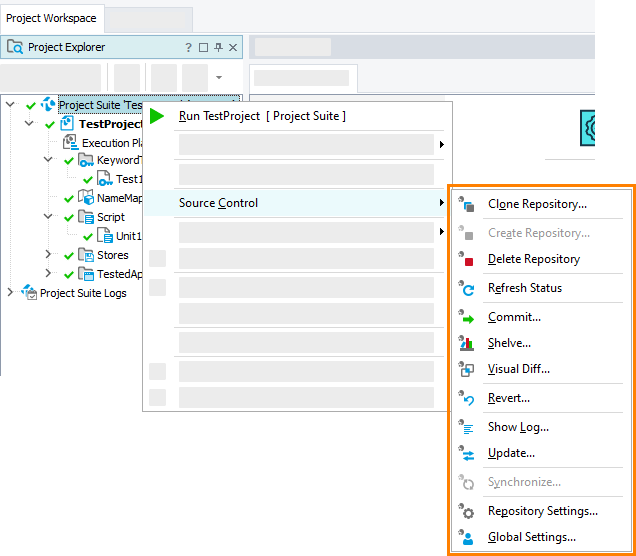The height and width of the screenshot is (556, 636).
Task: Select Run TestProject menu entry
Action: [262, 116]
